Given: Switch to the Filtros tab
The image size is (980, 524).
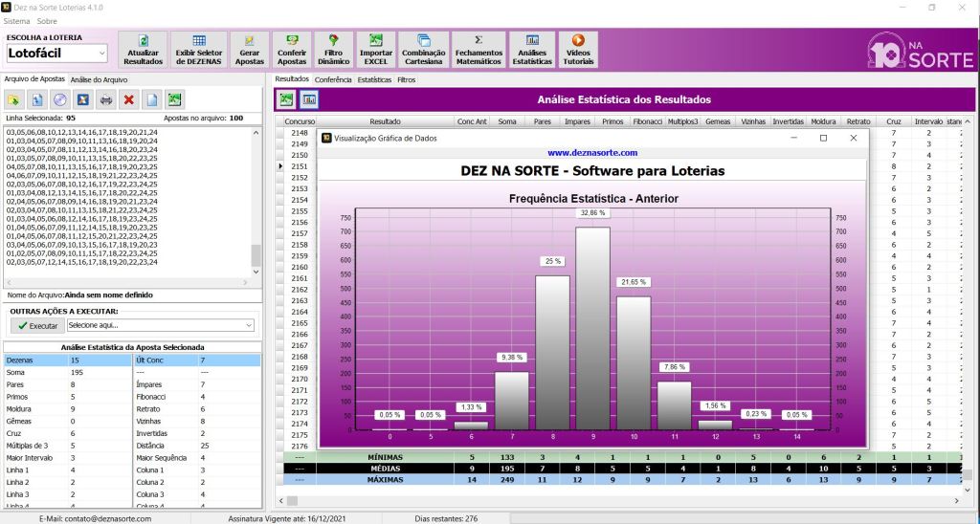Looking at the screenshot, I should tap(406, 80).
